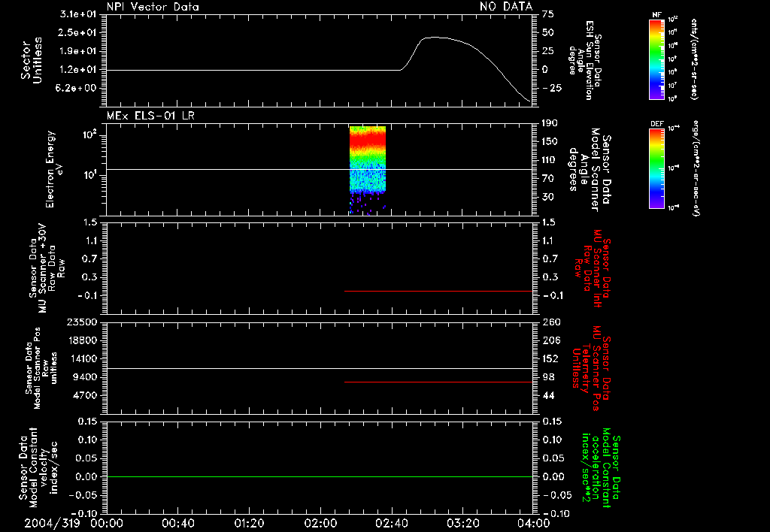The image size is (770, 532).
Task: Click the 'NO DATA' label
Action: [506, 6]
